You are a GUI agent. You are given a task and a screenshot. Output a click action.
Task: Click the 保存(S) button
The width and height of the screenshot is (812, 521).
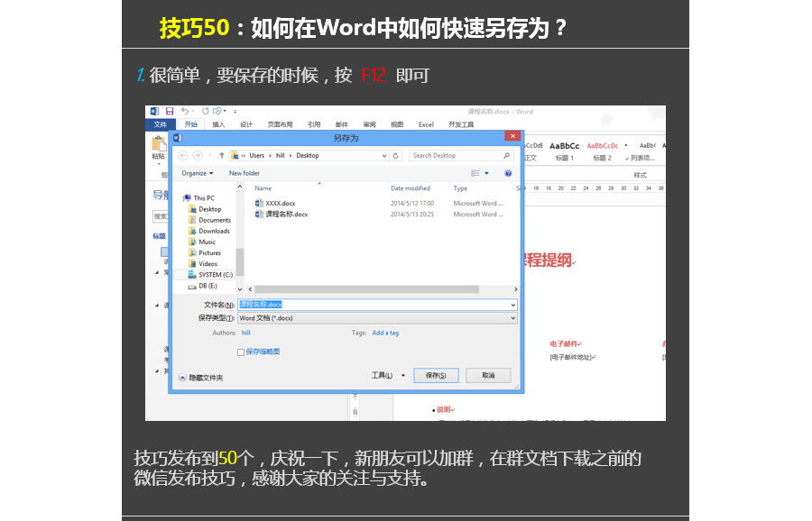[x=436, y=376]
